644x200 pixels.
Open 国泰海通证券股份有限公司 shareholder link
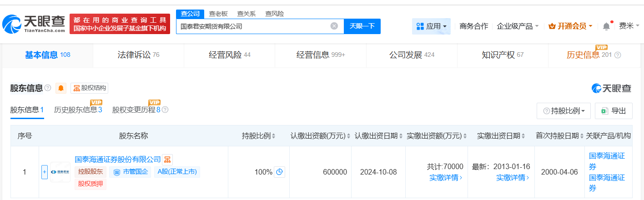click(x=118, y=160)
